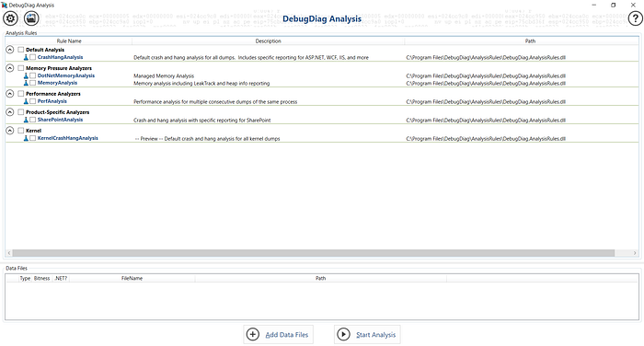This screenshot has height=346, width=644.
Task: Click the flask icon beside PerfAnalysis
Action: (x=26, y=101)
